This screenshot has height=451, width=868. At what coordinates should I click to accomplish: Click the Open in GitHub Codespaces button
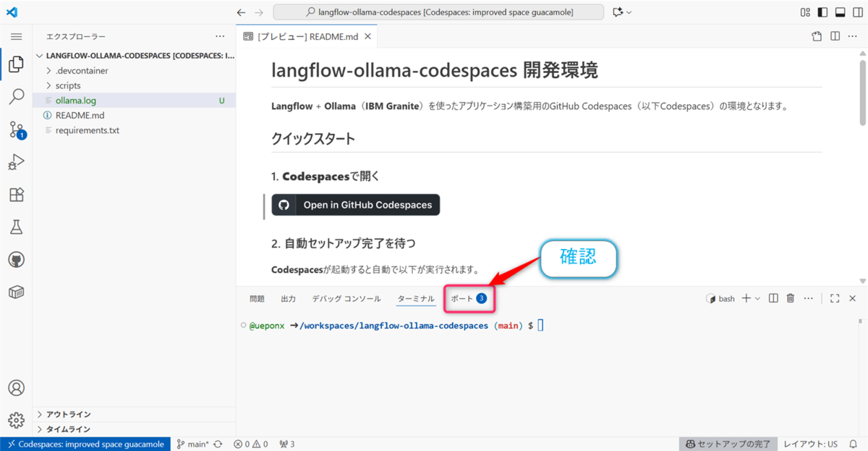coord(356,205)
